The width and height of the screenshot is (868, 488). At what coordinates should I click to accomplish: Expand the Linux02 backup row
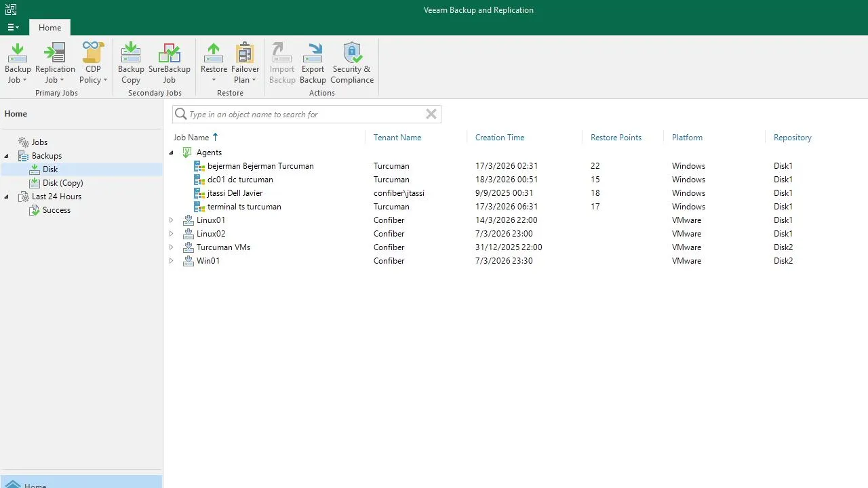click(171, 234)
